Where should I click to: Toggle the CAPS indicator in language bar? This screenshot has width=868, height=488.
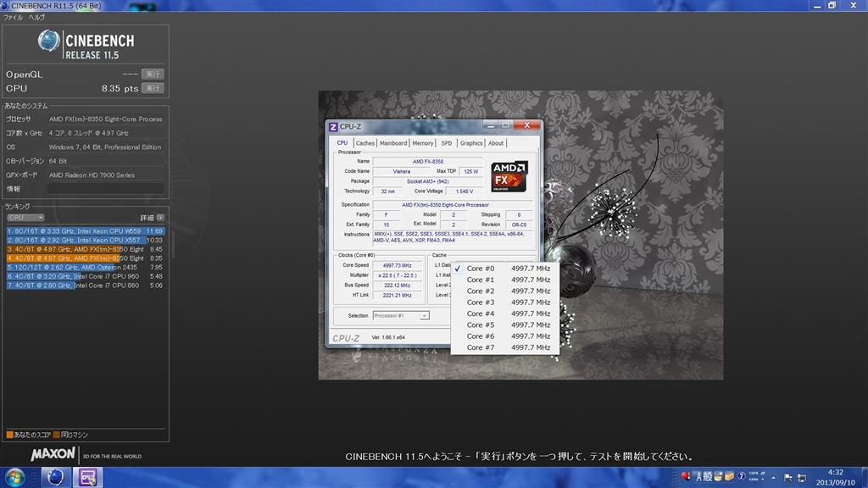[x=753, y=474]
